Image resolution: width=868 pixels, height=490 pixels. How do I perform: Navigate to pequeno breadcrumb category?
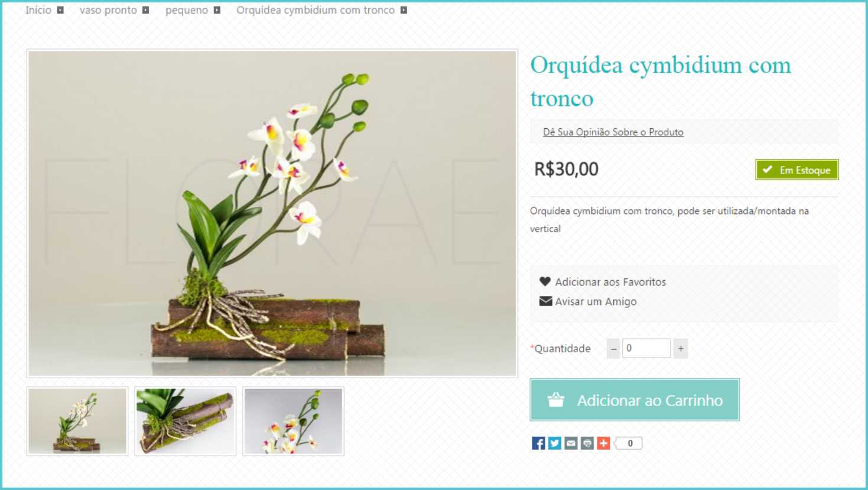point(187,10)
